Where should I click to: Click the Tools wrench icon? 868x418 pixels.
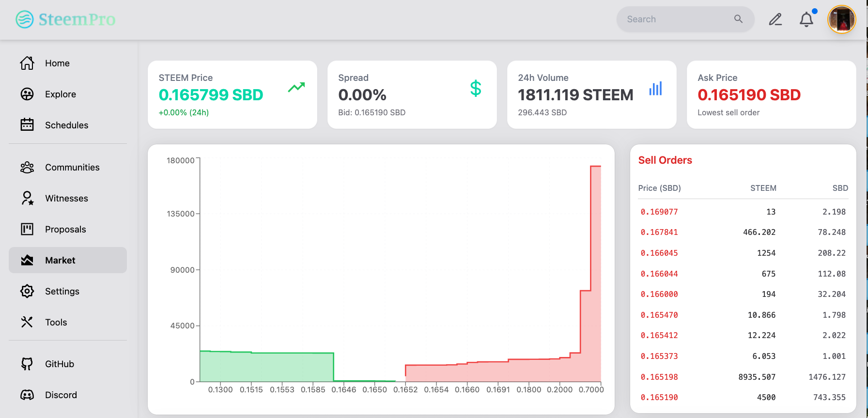(27, 322)
